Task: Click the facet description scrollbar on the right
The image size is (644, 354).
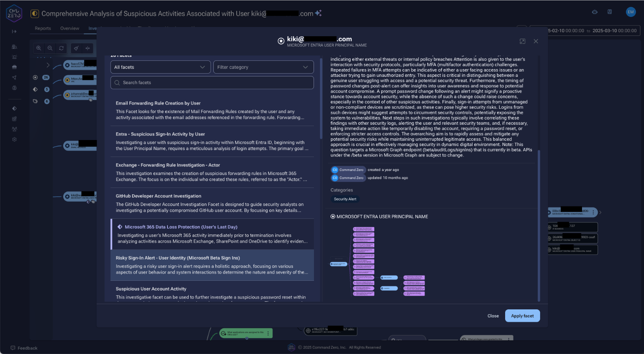Action: tap(539, 225)
